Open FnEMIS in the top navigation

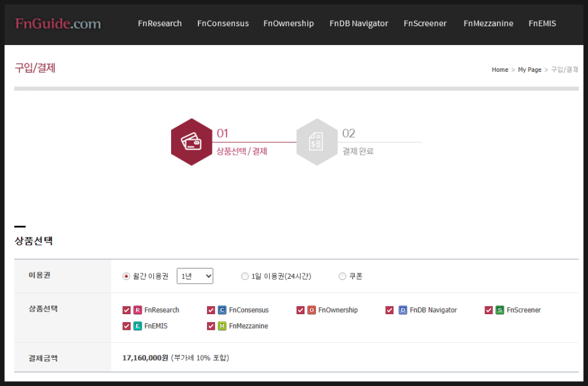pos(542,23)
